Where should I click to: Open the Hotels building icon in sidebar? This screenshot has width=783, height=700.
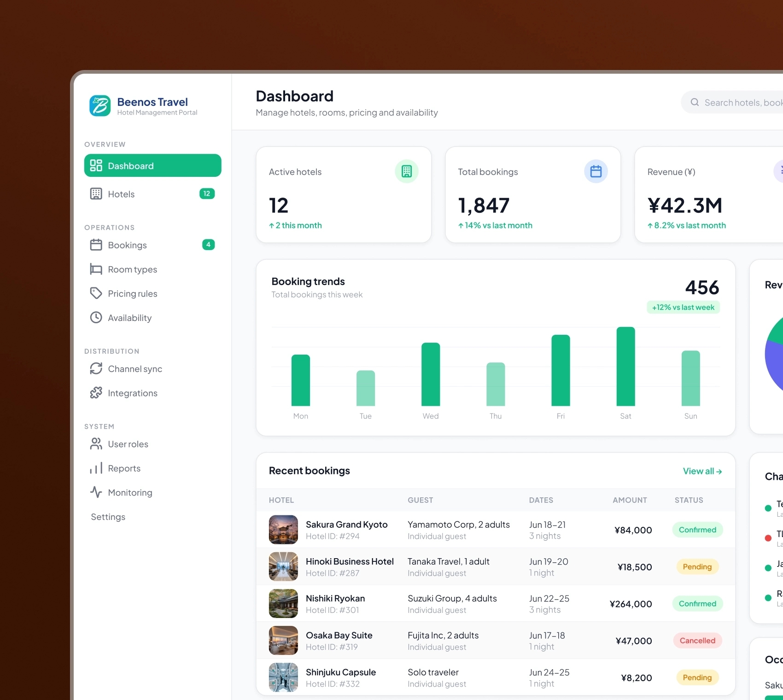click(x=96, y=194)
